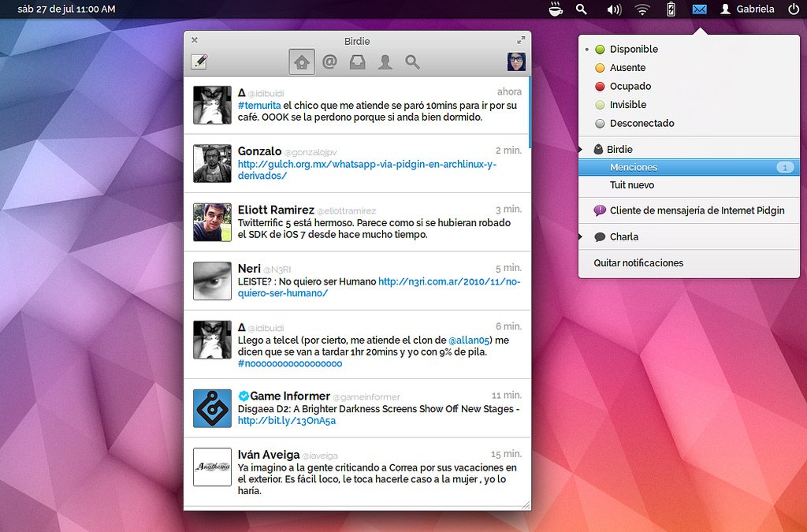Image resolution: width=807 pixels, height=532 pixels.
Task: Open the direct messages inbox icon
Action: pos(357,61)
